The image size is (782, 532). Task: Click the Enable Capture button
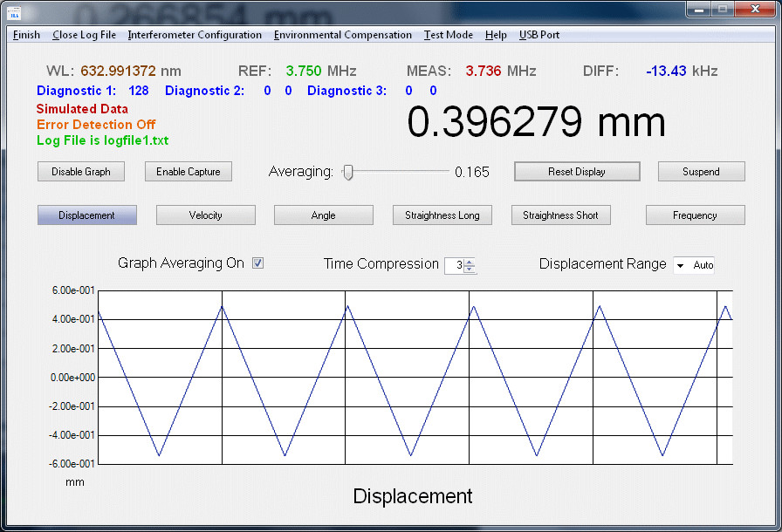tap(189, 171)
